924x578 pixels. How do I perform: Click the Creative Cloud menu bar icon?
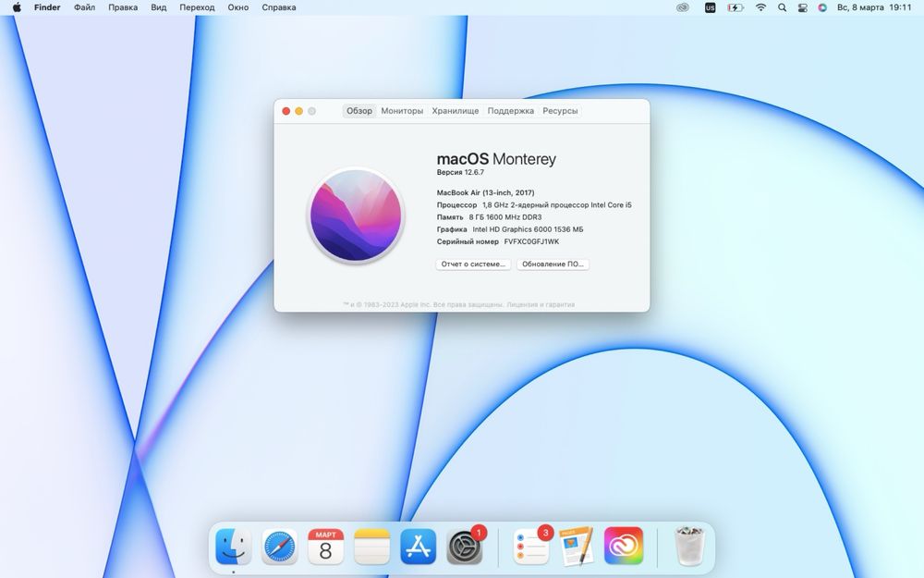tap(683, 7)
